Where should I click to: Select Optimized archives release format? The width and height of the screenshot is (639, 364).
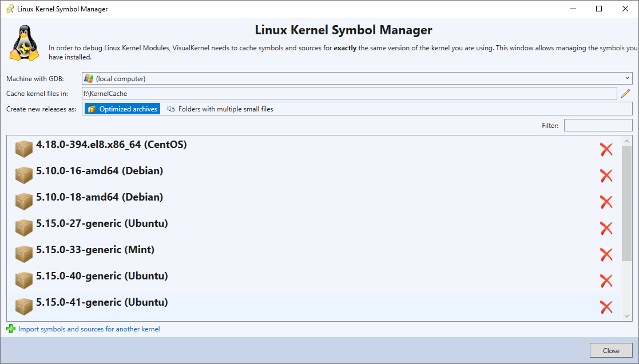(x=122, y=109)
